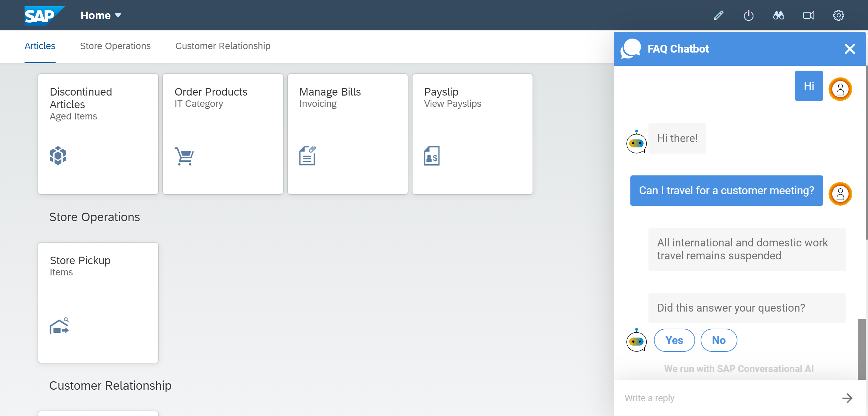This screenshot has width=868, height=416.
Task: Switch to Customer Relationship tab
Action: point(223,46)
